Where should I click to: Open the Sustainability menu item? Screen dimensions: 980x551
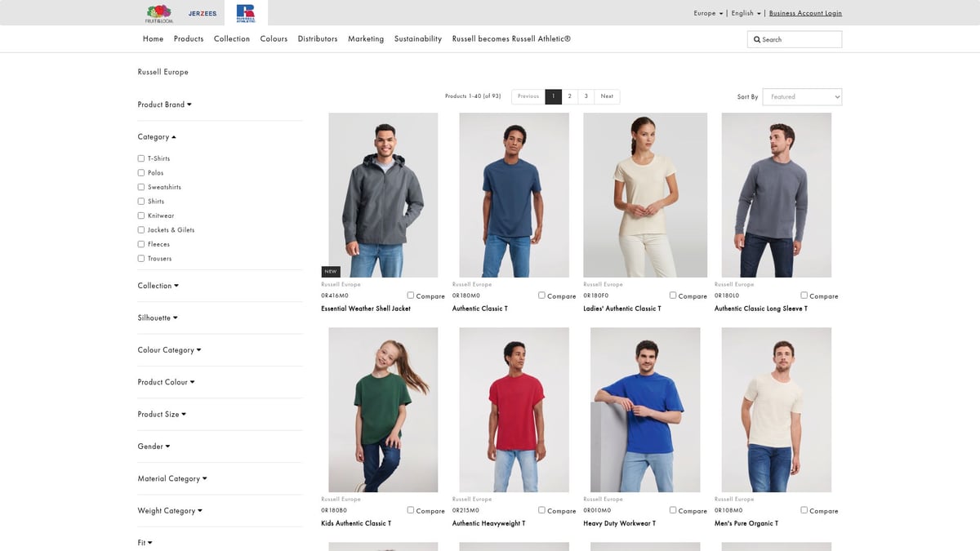tap(417, 39)
